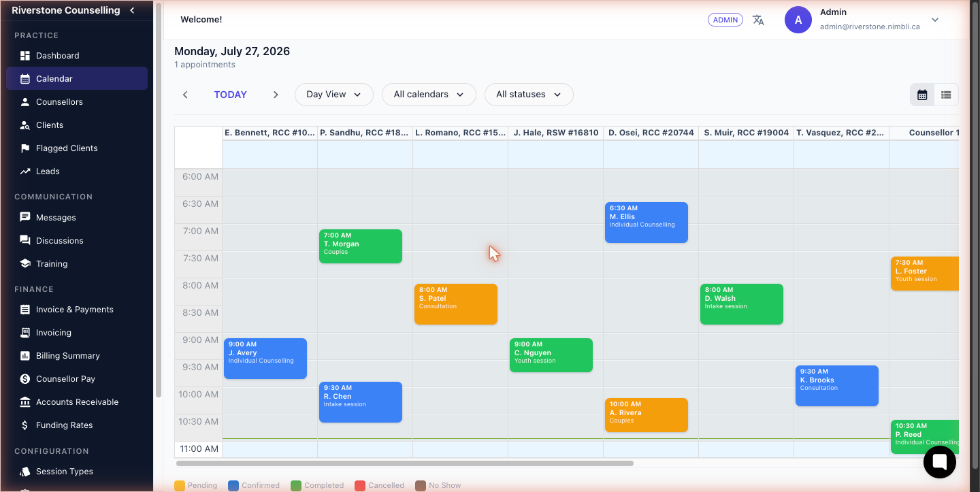Select Funding Rates menu item
The image size is (980, 492).
click(77, 425)
